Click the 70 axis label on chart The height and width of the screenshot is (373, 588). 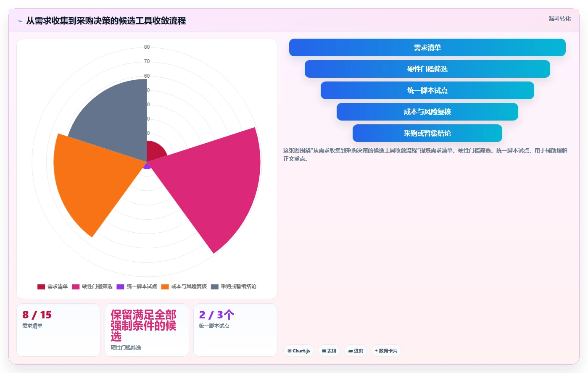(147, 61)
